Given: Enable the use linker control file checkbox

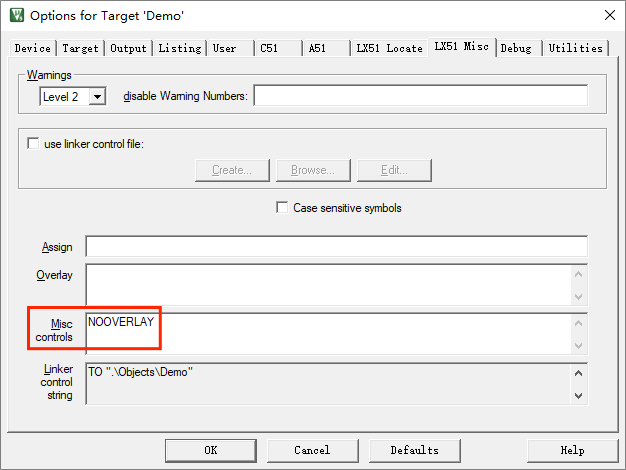Looking at the screenshot, I should tap(34, 144).
